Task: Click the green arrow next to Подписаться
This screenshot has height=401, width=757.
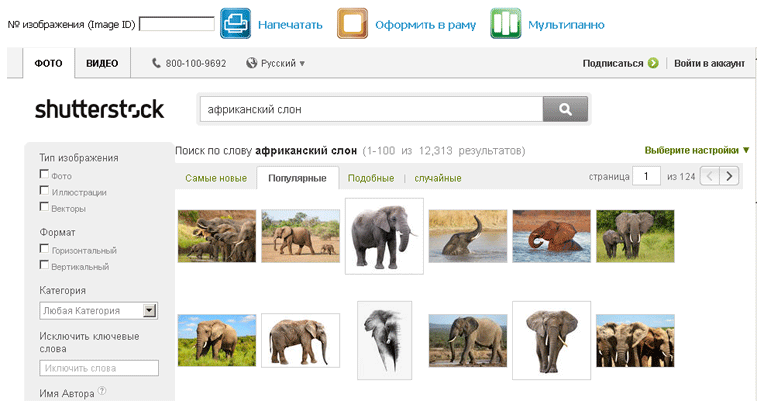Action: tap(653, 63)
